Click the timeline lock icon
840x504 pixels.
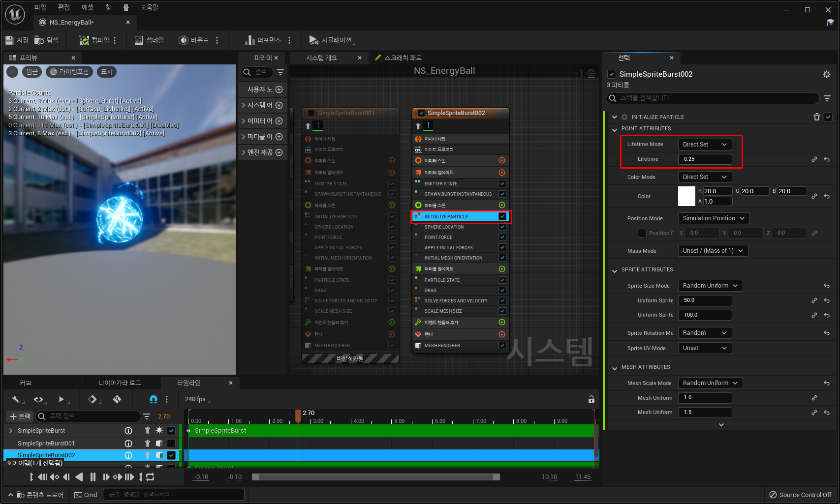(591, 399)
